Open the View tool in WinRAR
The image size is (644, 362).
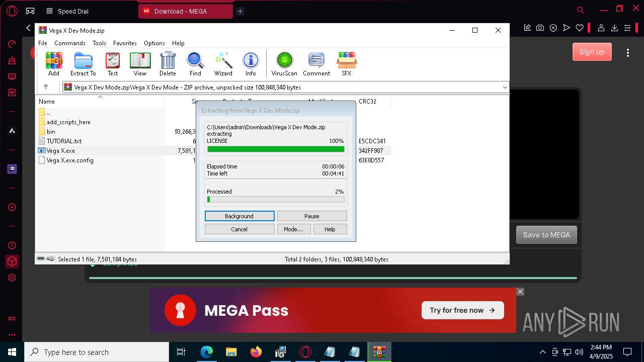point(140,64)
